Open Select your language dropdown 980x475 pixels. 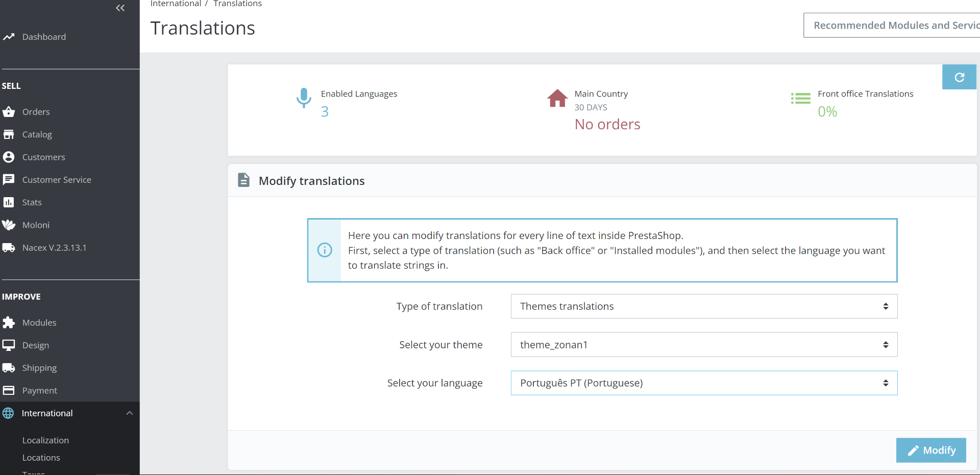(704, 383)
